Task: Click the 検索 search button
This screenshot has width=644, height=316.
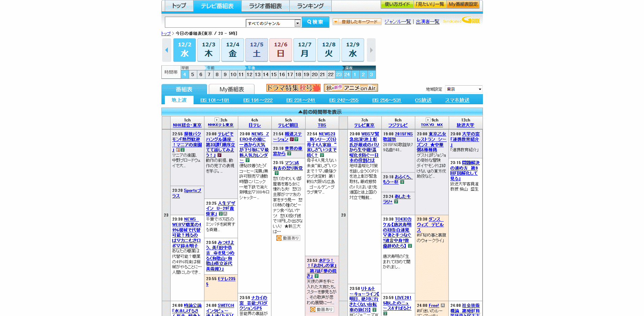Action: tap(315, 22)
